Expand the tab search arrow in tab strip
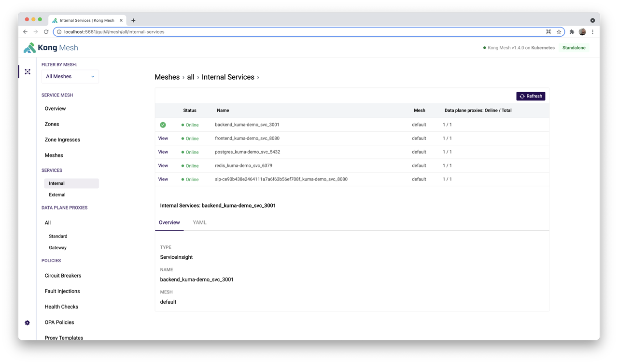The image size is (618, 364). 592,20
